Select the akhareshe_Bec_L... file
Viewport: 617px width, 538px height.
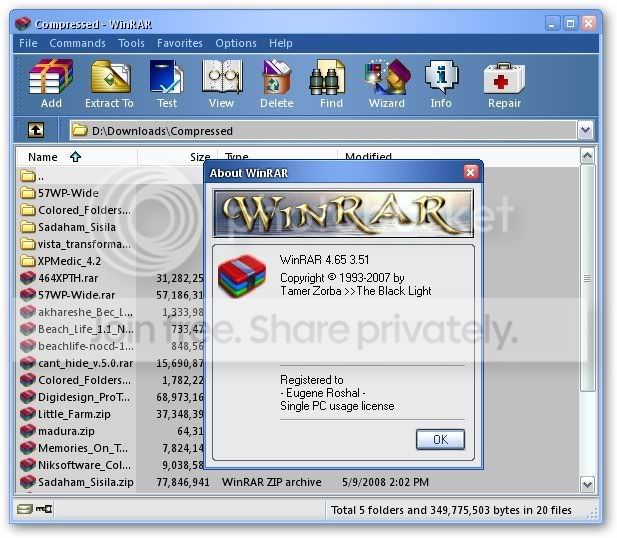[x=77, y=312]
